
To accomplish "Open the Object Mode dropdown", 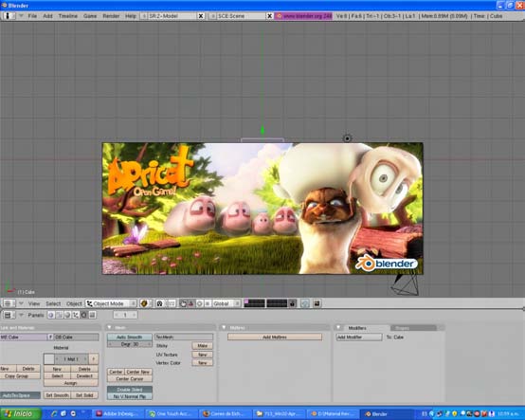I will (x=111, y=303).
